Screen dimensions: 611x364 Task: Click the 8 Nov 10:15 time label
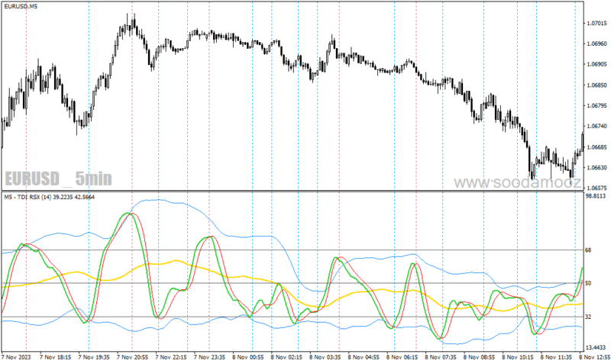(x=518, y=357)
